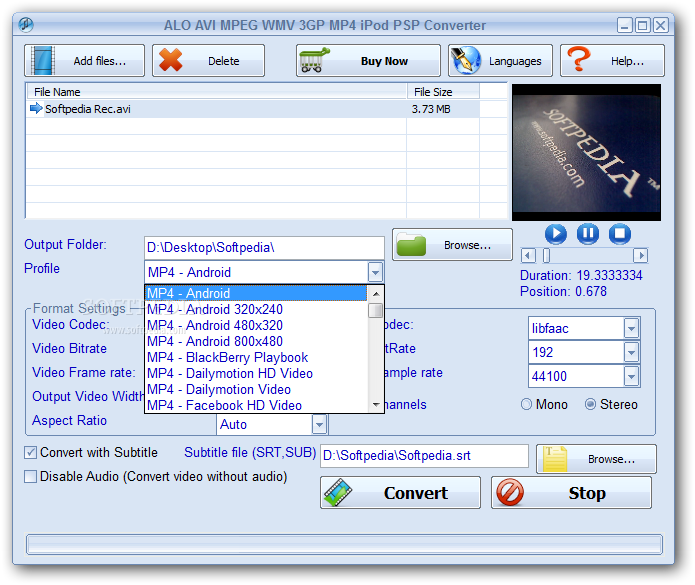Click the conversion progress bar

pos(344,544)
